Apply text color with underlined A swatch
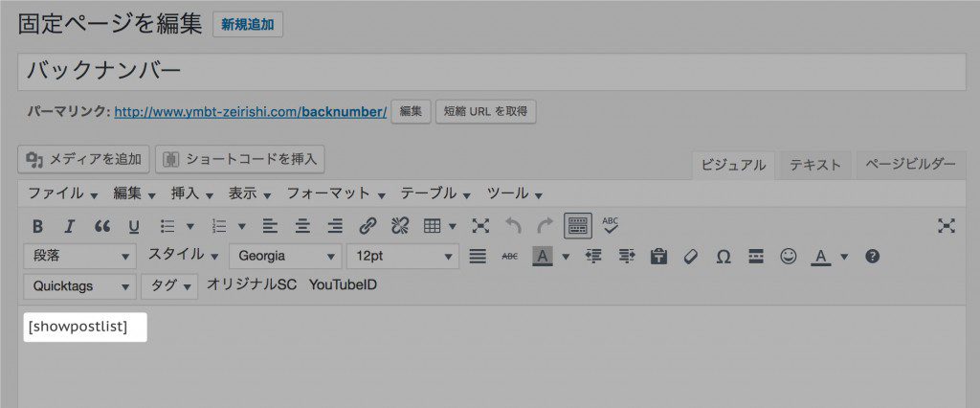The height and width of the screenshot is (408, 980). point(821,256)
